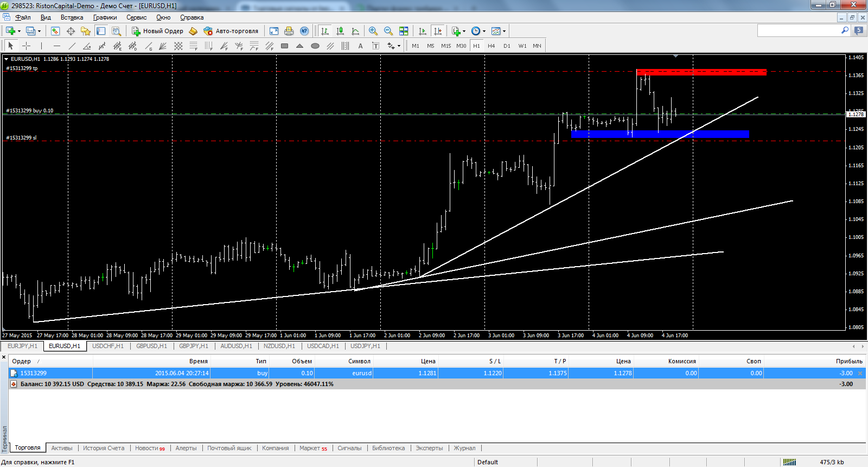Image resolution: width=868 pixels, height=467 pixels.
Task: Open the Файл menu
Action: pos(23,17)
